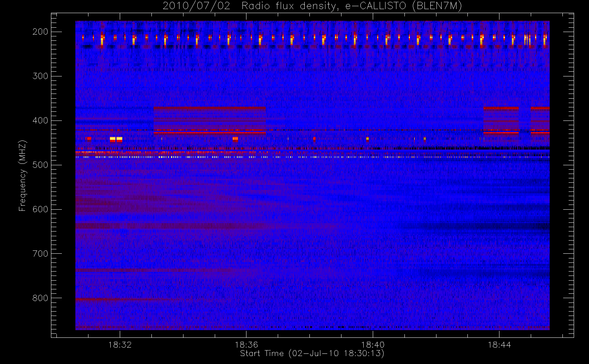The image size is (589, 364).
Task: Click the 400 frequency tick label
Action: click(x=40, y=120)
